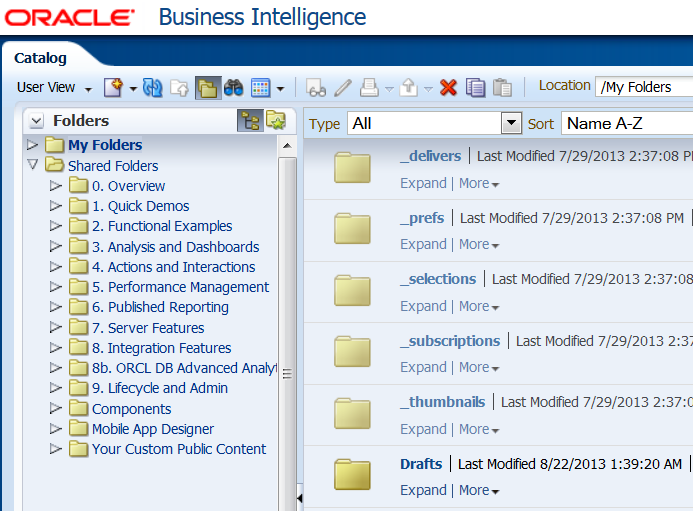This screenshot has width=693, height=511.
Task: Select 8b. ORCL DB Advanced Analytics folder
Action: coord(184,368)
